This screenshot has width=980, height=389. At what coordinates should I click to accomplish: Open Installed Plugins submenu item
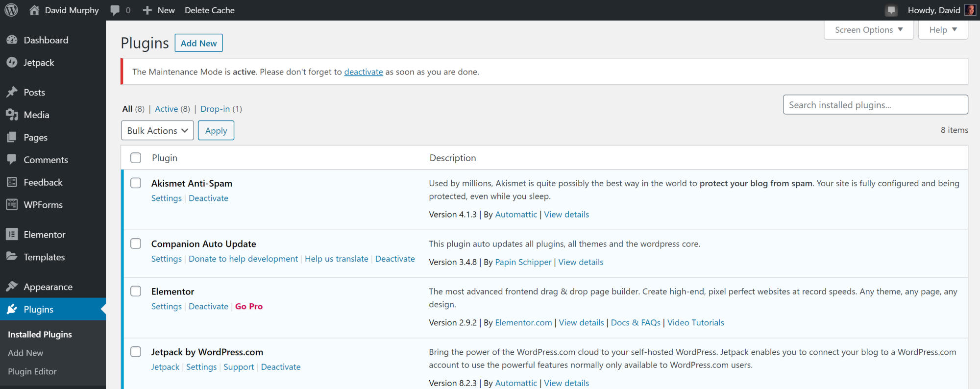pyautogui.click(x=40, y=334)
